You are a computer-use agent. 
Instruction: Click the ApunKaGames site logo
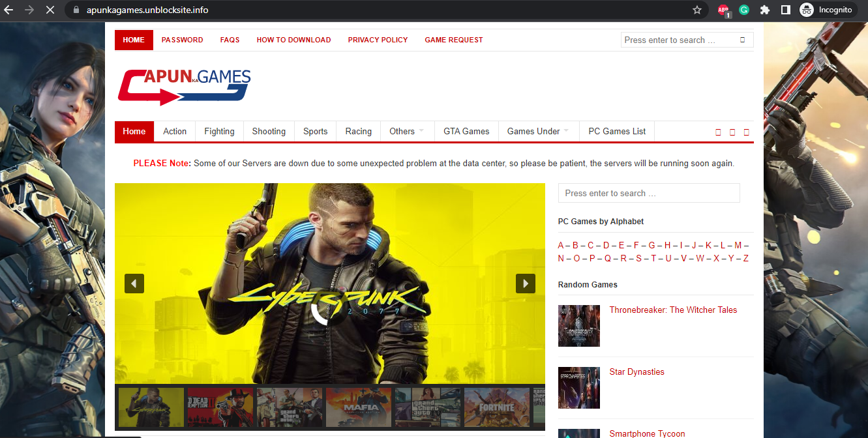(x=183, y=87)
